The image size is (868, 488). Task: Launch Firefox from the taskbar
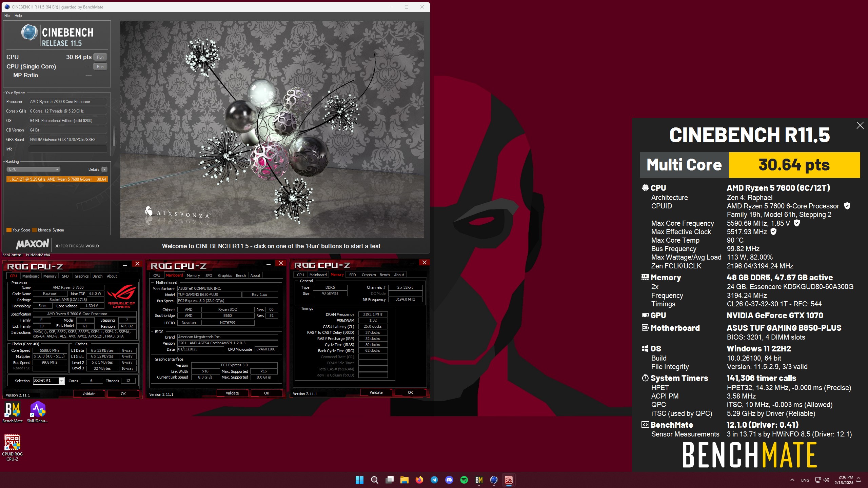pos(419,480)
